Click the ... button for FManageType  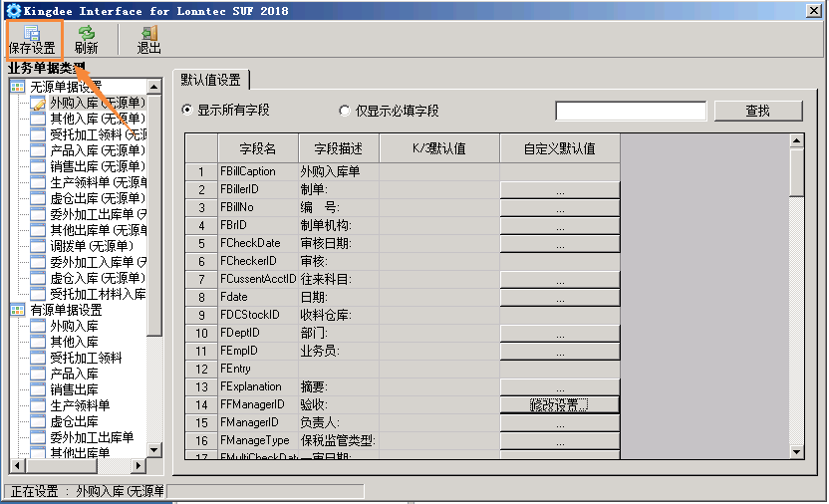click(x=560, y=441)
